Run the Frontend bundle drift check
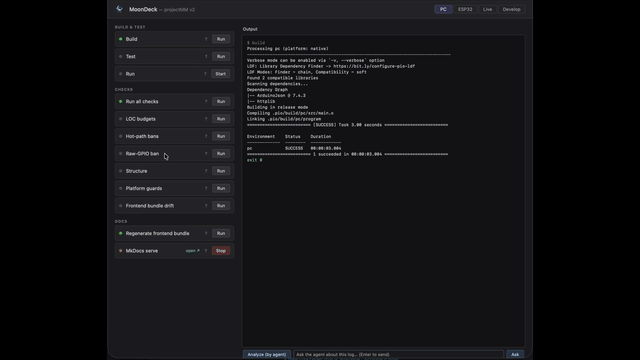The width and height of the screenshot is (640, 360). (221, 206)
